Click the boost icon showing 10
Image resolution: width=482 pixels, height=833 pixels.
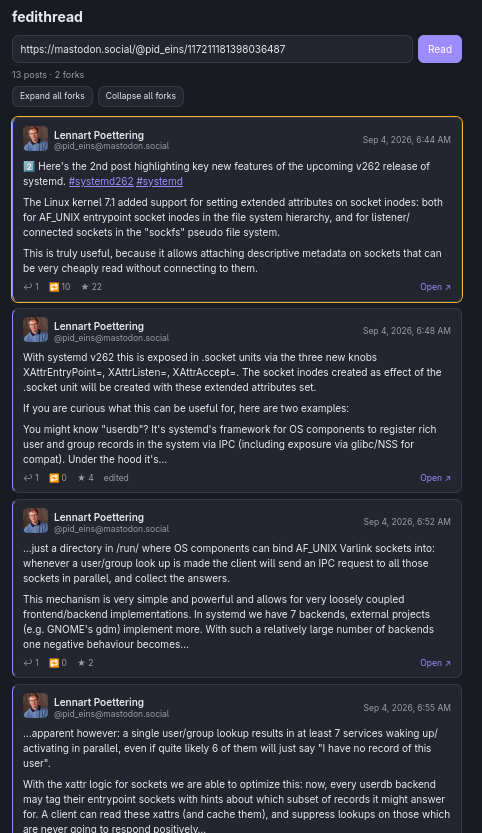point(54,287)
